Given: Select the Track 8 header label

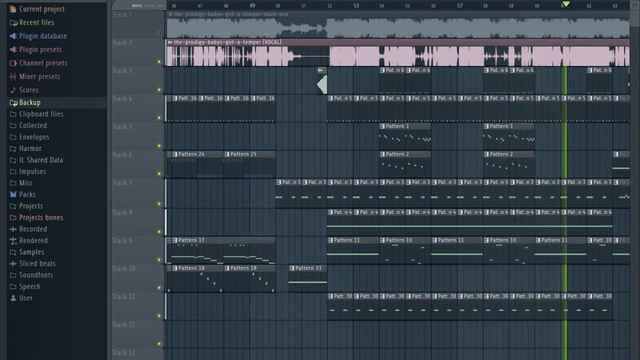Looking at the screenshot, I should pos(122,213).
